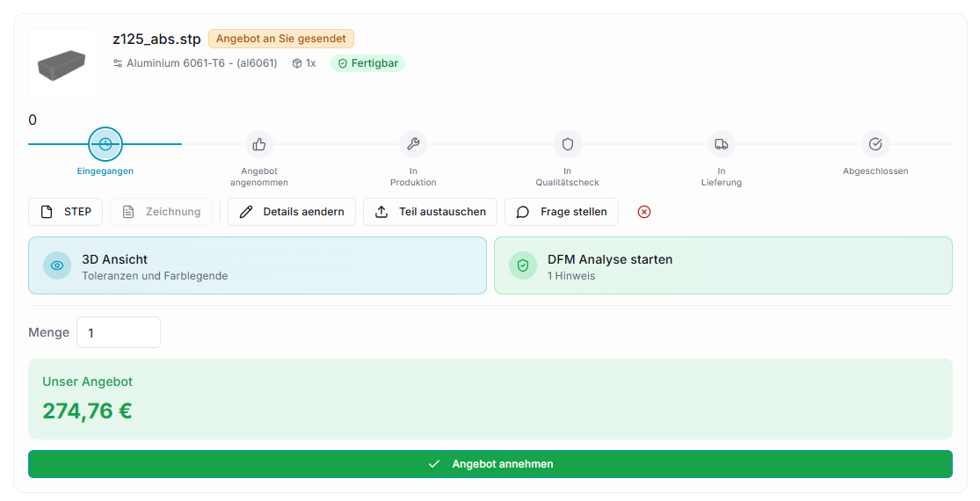
Task: Start the DFM Analyse card
Action: click(723, 265)
